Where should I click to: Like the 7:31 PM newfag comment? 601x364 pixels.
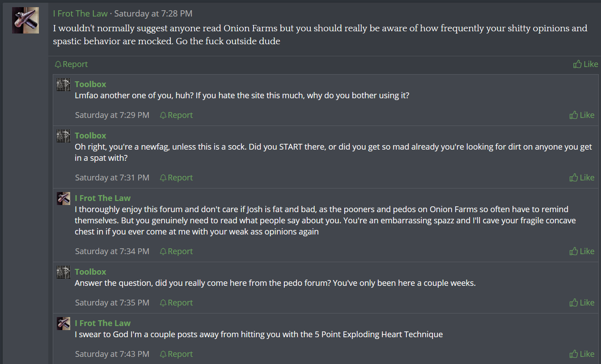[x=582, y=178]
